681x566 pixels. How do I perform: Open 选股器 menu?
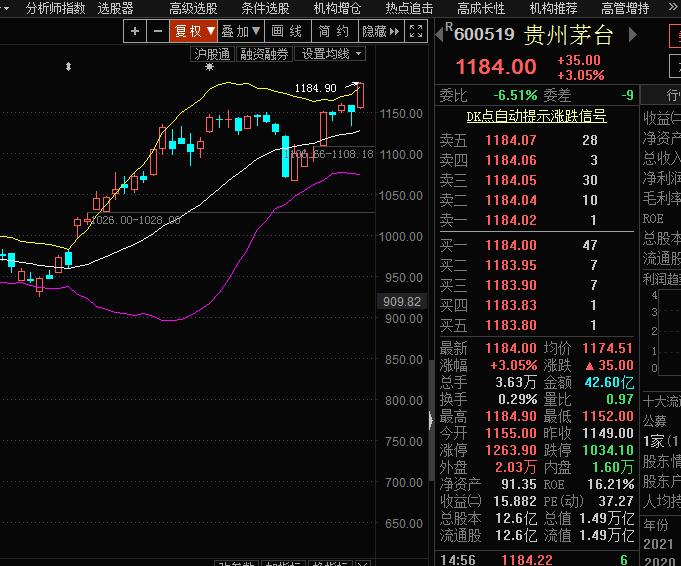pos(116,8)
